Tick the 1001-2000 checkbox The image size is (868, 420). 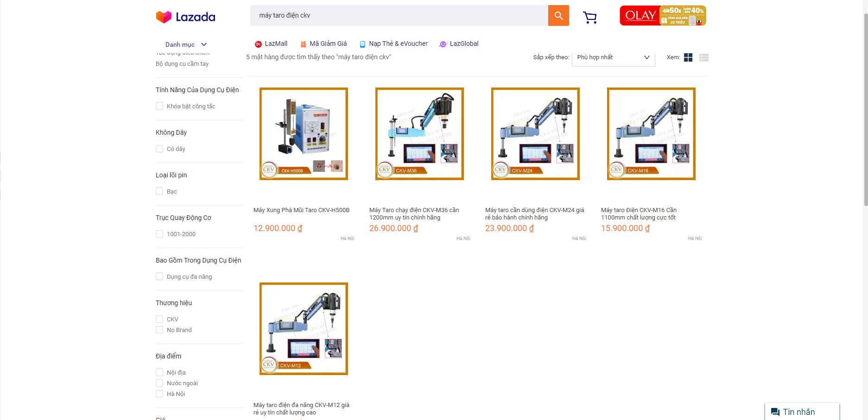(x=159, y=234)
